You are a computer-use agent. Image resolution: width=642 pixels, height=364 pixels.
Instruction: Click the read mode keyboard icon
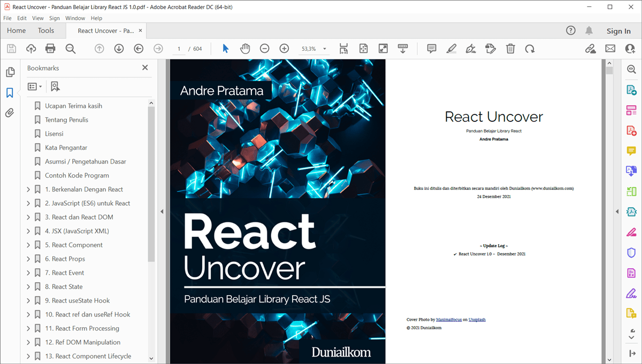403,49
